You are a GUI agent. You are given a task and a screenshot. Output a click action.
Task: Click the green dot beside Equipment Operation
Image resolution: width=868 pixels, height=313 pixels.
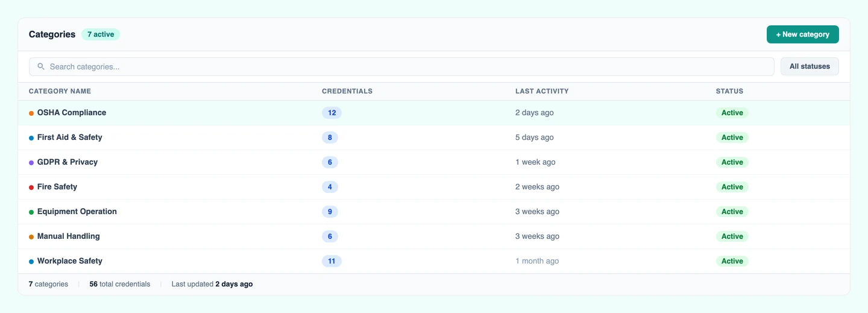pyautogui.click(x=31, y=212)
